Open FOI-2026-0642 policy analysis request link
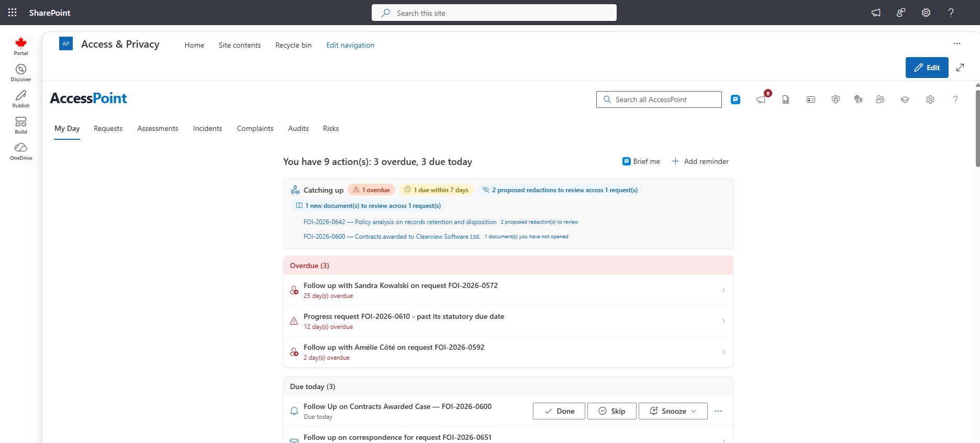The image size is (980, 443). (x=400, y=222)
